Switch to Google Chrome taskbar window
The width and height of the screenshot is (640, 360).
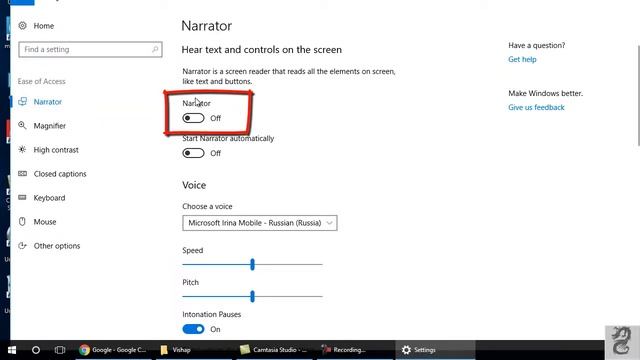pos(113,350)
